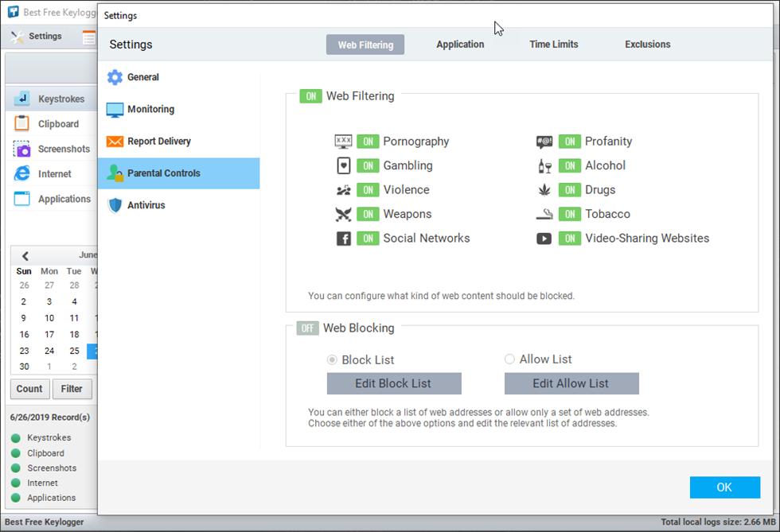780x532 pixels.
Task: Go to previous month in calendar
Action: click(25, 255)
